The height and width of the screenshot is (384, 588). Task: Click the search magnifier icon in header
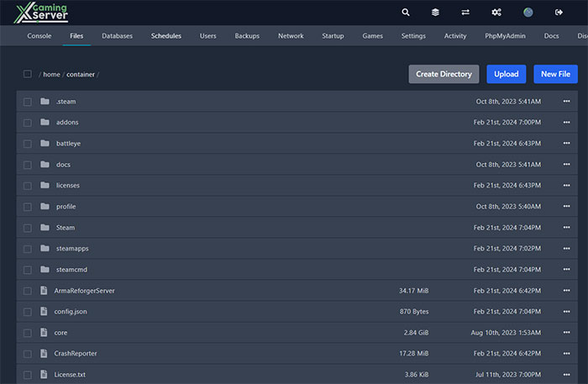click(x=406, y=13)
